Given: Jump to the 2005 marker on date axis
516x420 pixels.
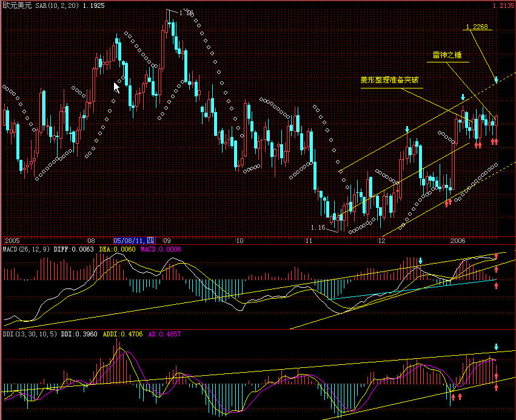Looking at the screenshot, I should tap(13, 241).
